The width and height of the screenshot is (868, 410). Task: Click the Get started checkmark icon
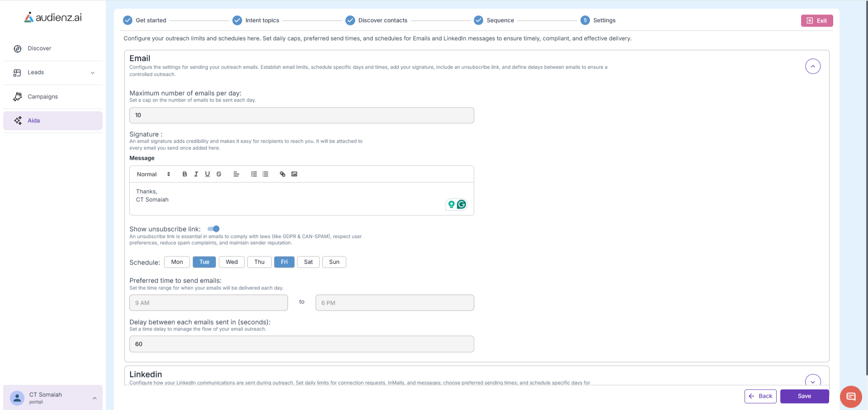coord(128,20)
